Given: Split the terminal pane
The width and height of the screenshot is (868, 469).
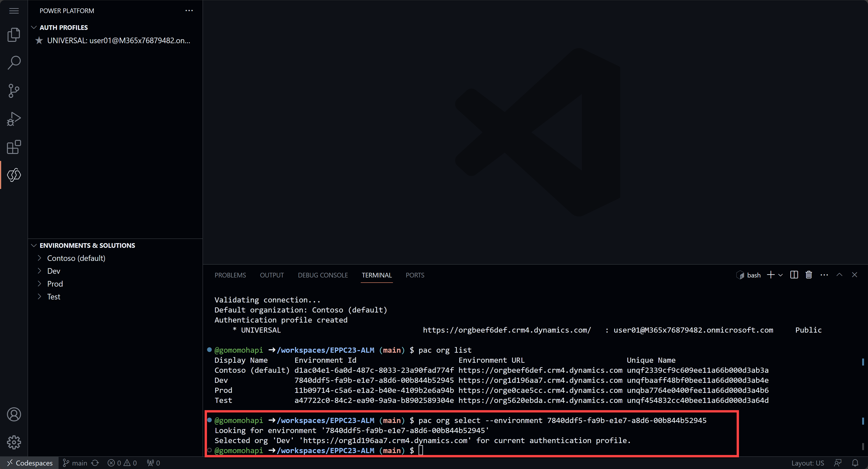Looking at the screenshot, I should coord(794,275).
